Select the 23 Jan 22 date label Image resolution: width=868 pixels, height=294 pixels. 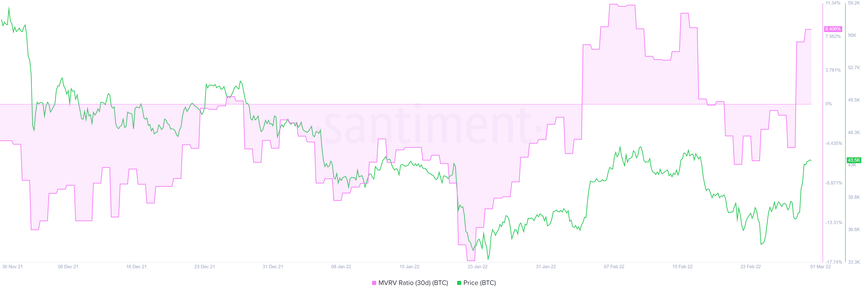477,267
